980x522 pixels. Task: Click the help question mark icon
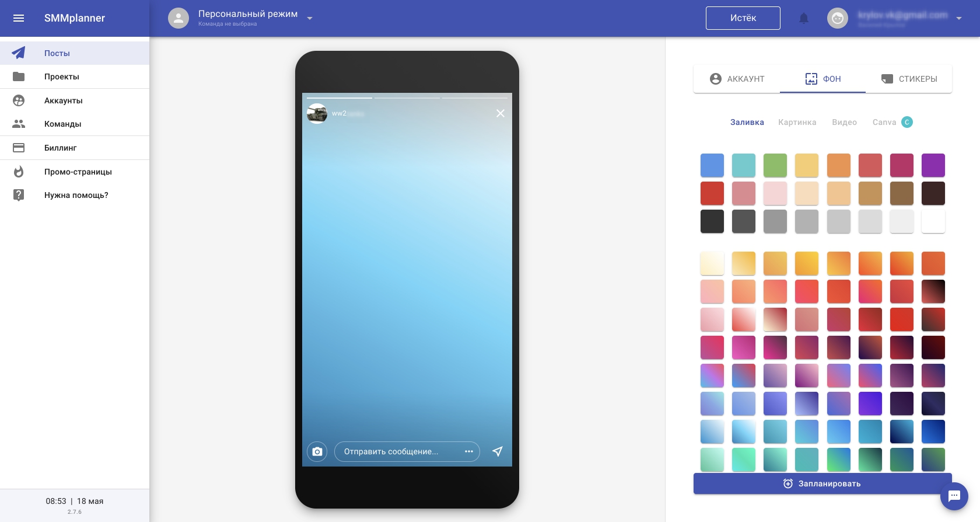pos(19,195)
